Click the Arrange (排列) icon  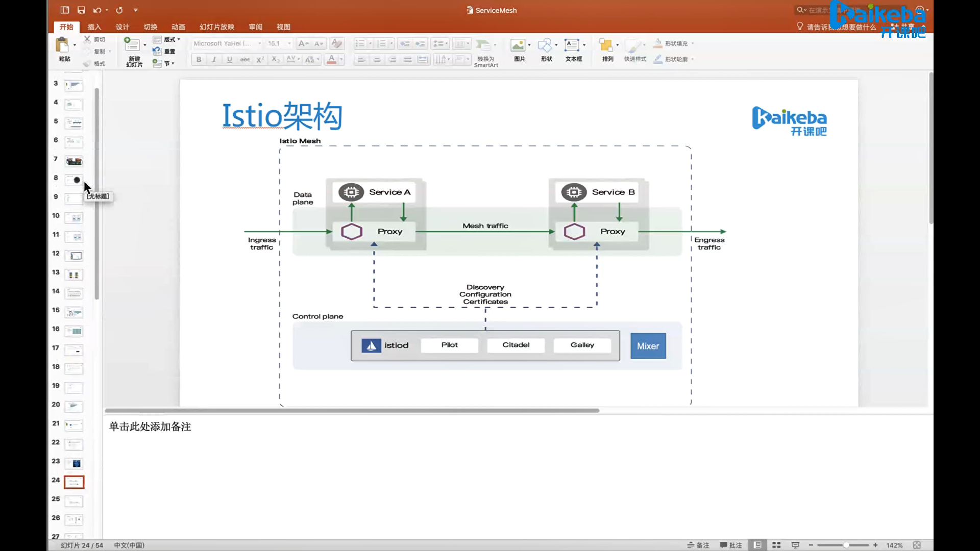606,45
